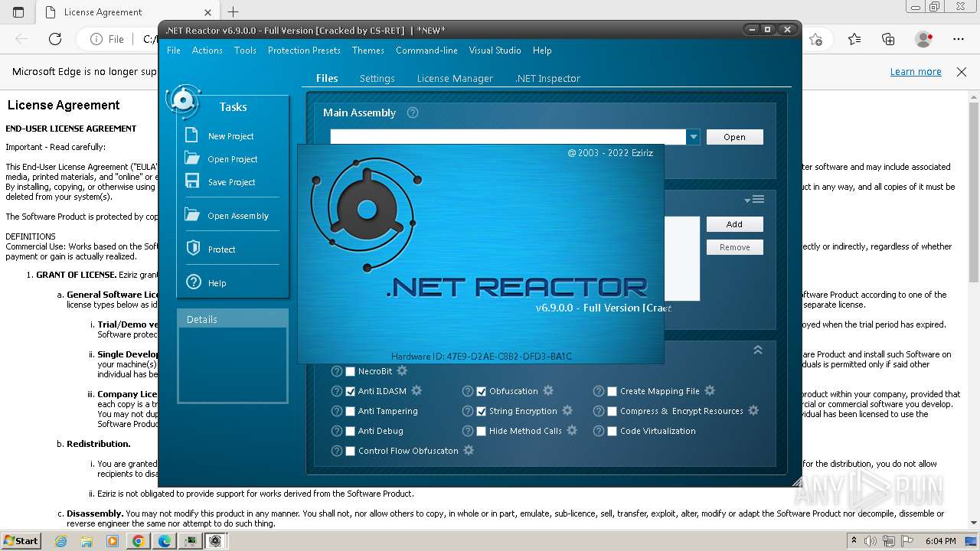Open Edge favorites star icon
The height and width of the screenshot is (551, 980).
point(854,39)
